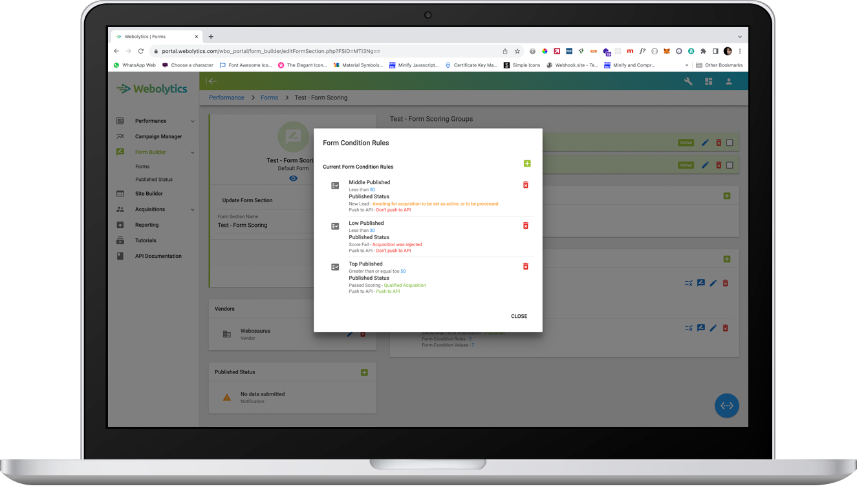Click 'Acquisition was rejected' status text
This screenshot has width=857, height=504.
(397, 245)
